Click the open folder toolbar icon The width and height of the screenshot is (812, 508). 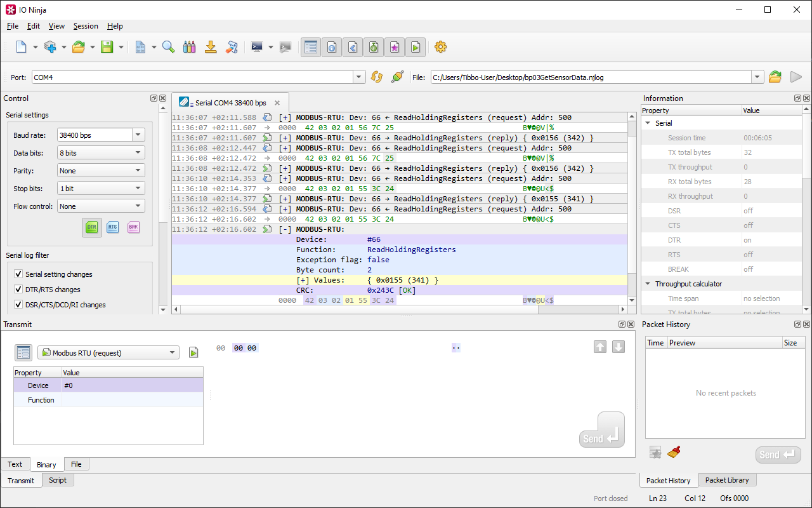(79, 47)
